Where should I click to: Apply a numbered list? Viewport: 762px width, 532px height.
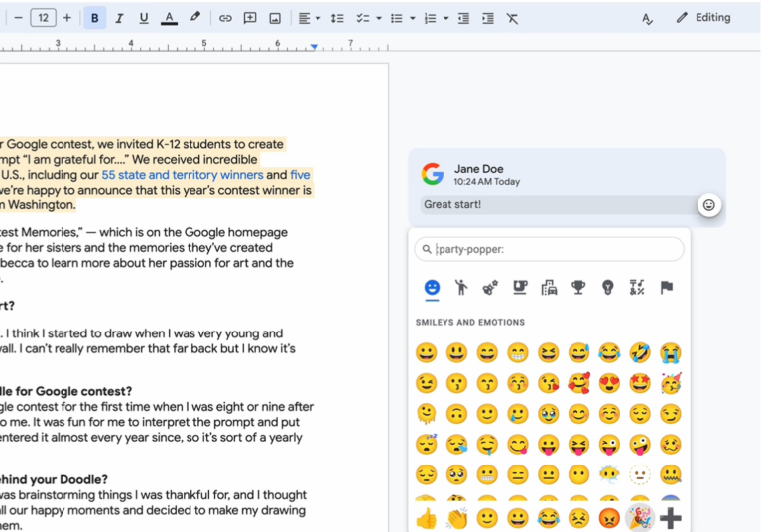click(430, 18)
